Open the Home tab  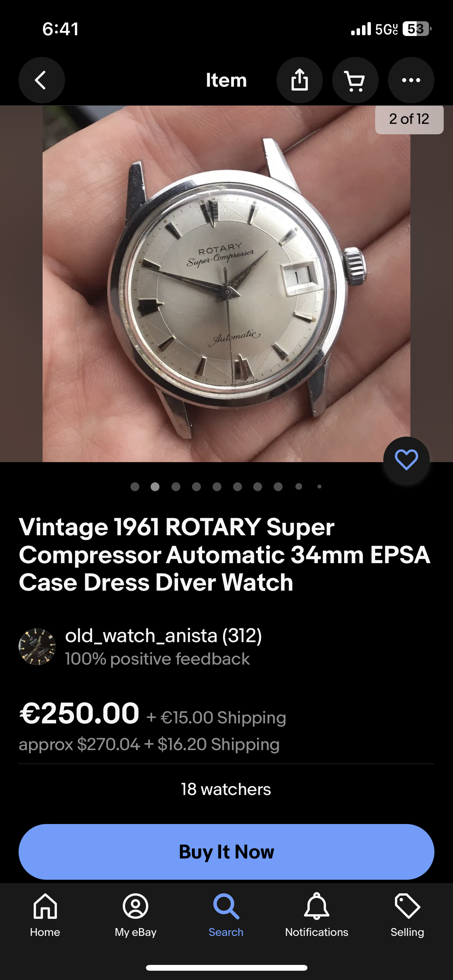pyautogui.click(x=45, y=915)
